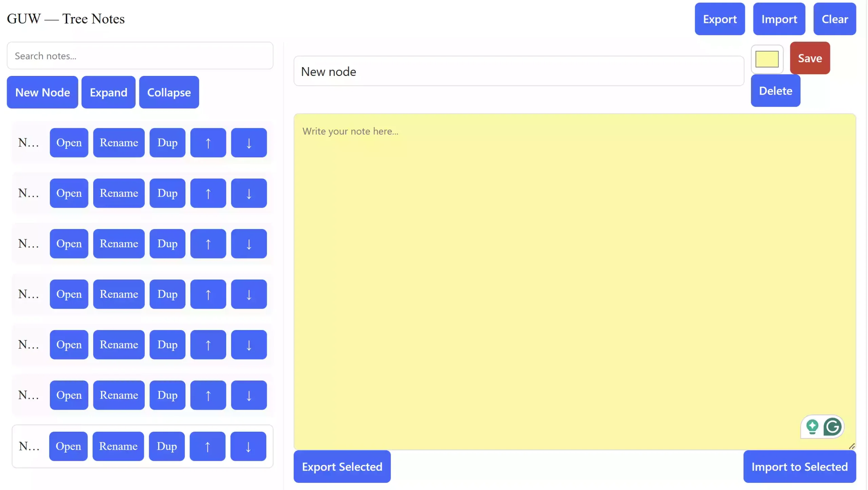
Task: Click the up arrow in the first node row
Action: pyautogui.click(x=208, y=143)
